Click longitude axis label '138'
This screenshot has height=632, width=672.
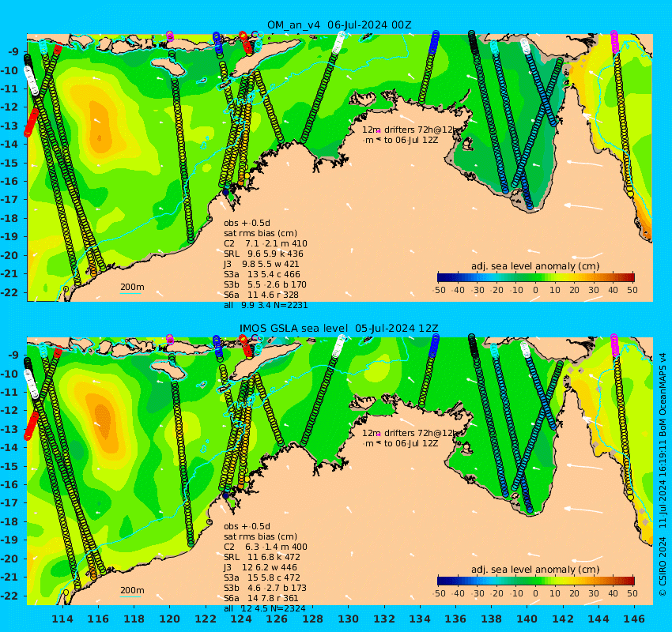click(x=491, y=619)
